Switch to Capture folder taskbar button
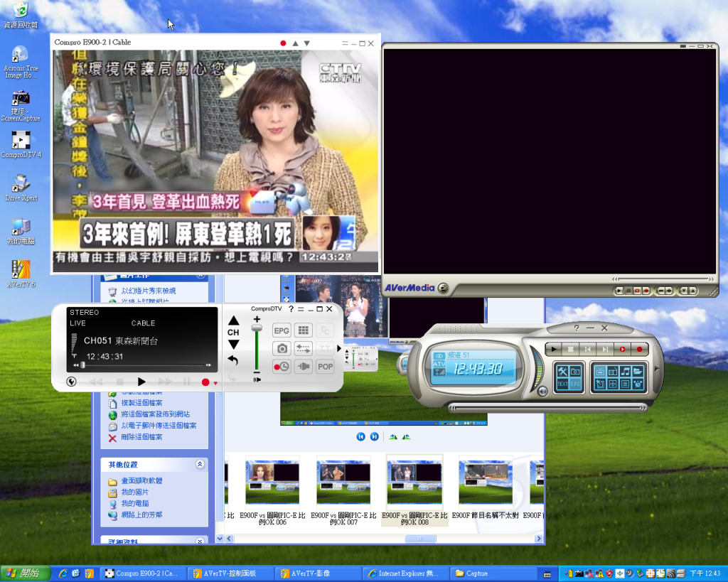Screen dimensions: 728x582 tap(493, 573)
